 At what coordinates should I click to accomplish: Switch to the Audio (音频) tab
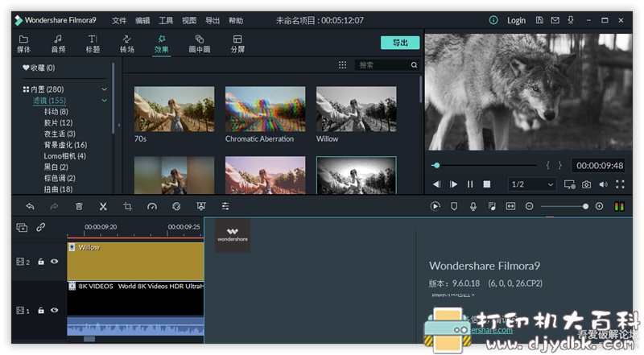point(58,44)
